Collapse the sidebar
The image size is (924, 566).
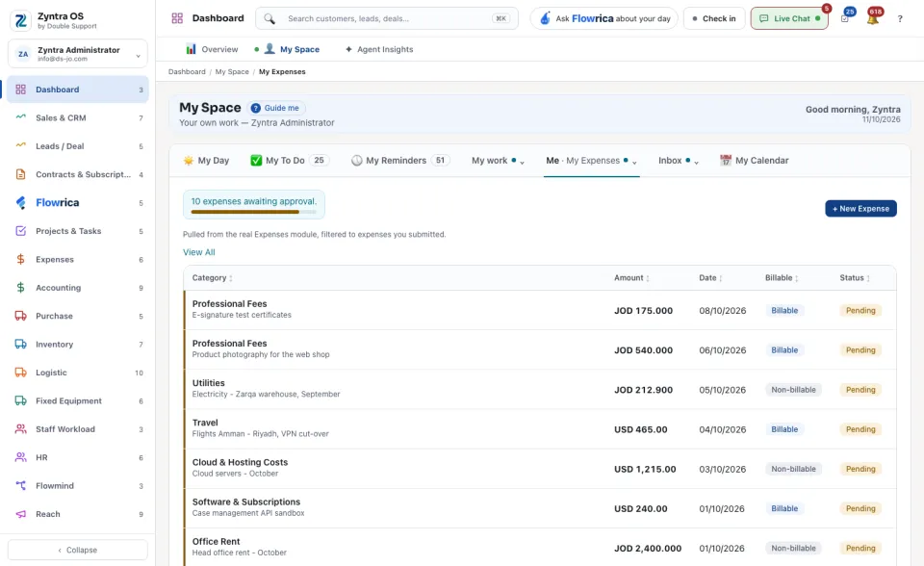[x=78, y=550]
